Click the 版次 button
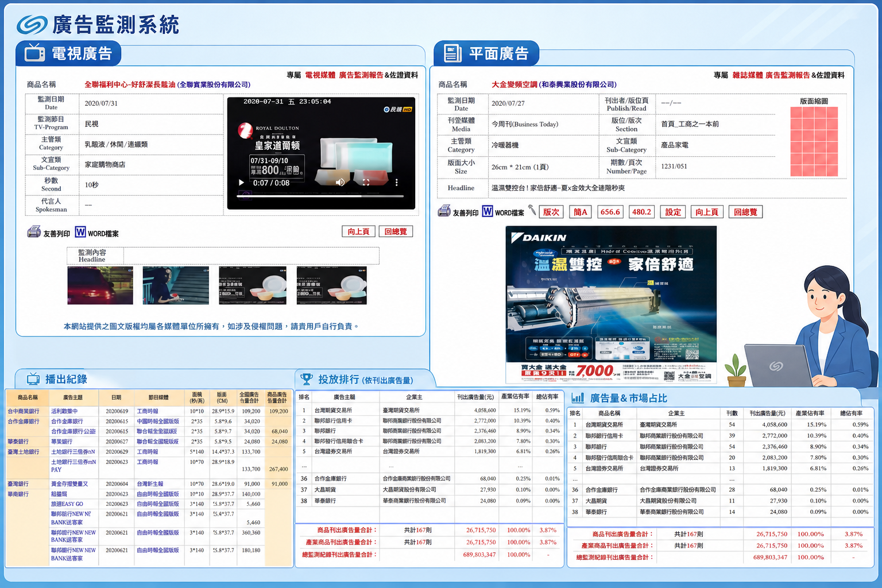Viewport: 882px width, 588px height. click(x=551, y=212)
